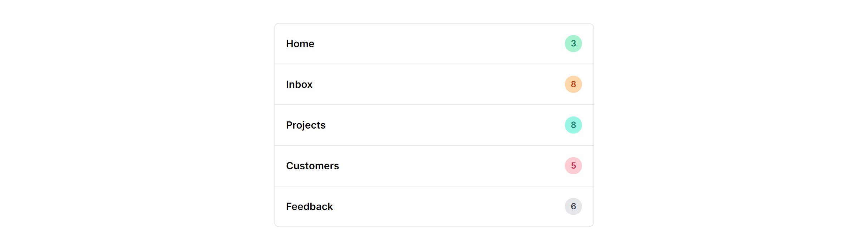The image size is (868, 250).
Task: Select the Inbox row
Action: (434, 84)
